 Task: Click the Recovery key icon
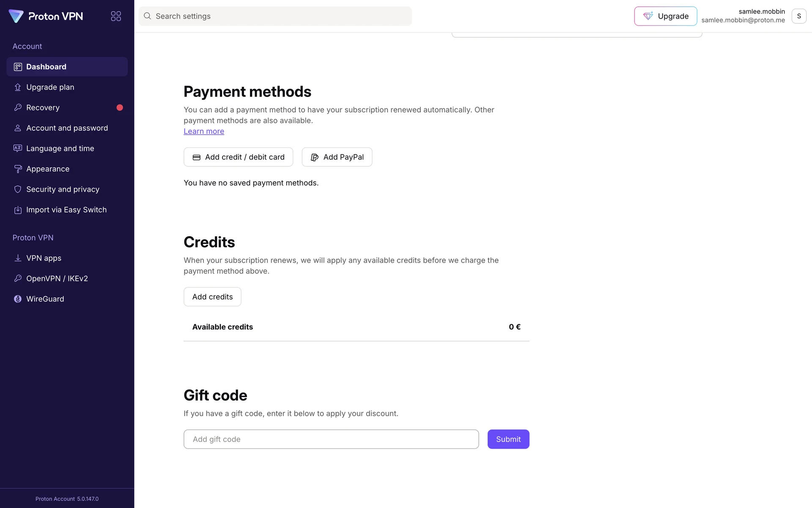click(x=18, y=108)
